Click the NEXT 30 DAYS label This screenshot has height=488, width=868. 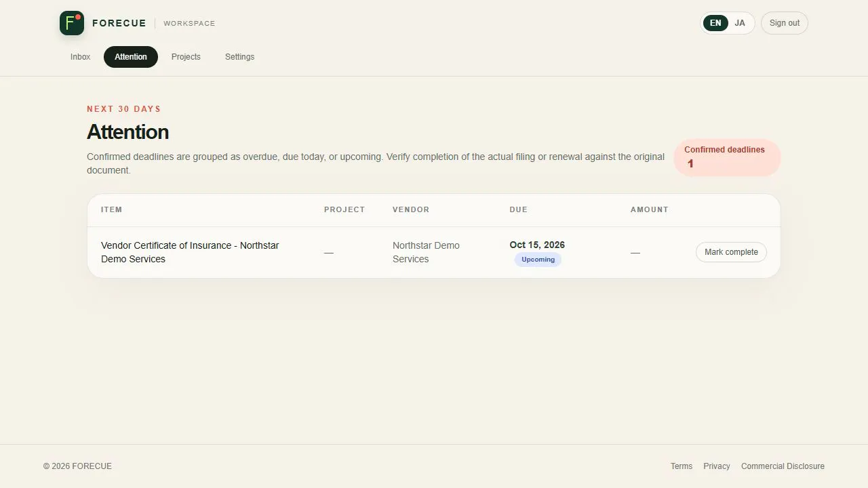click(124, 108)
